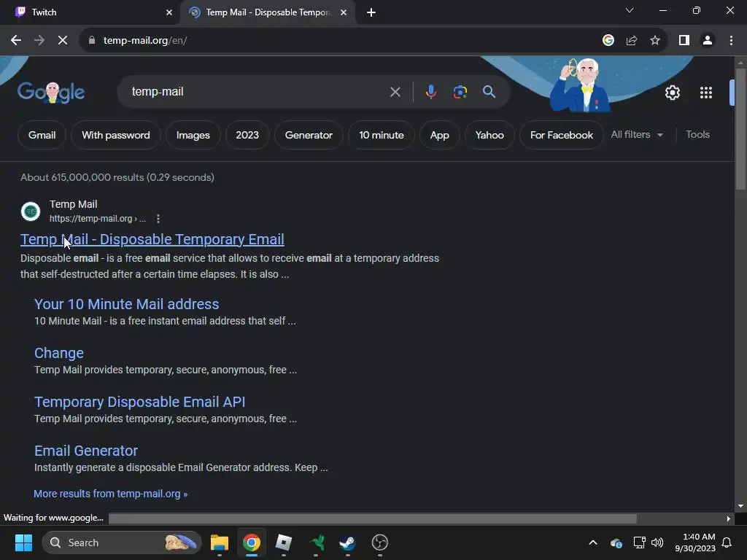
Task: Click the horizontal scrollbar right arrow
Action: [729, 518]
